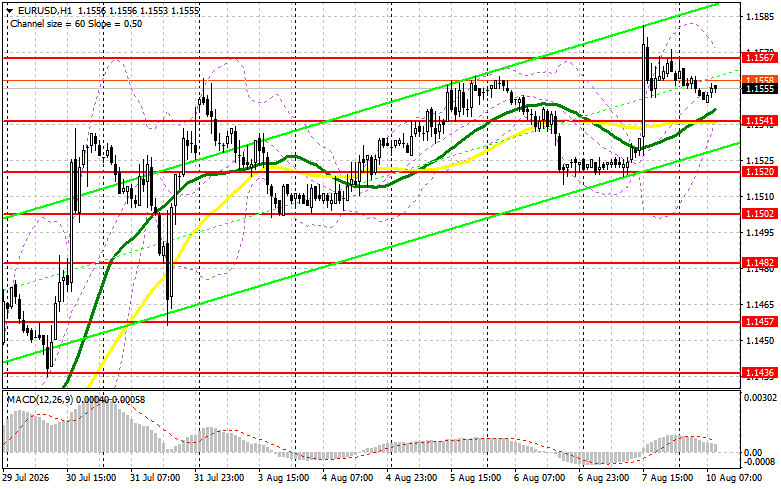Click the '30 Jul 15:00' time axis label
This screenshot has height=489, width=781.
click(91, 478)
